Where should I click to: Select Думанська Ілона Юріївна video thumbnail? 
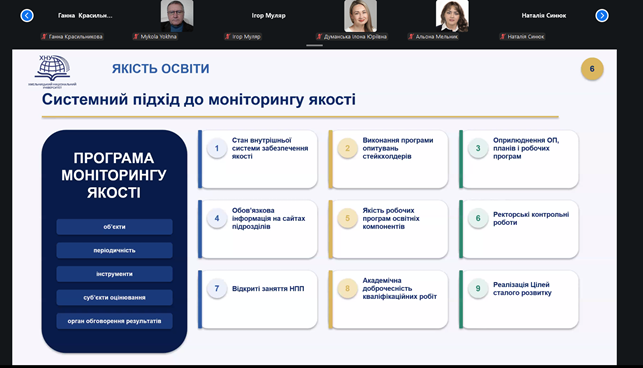point(360,16)
